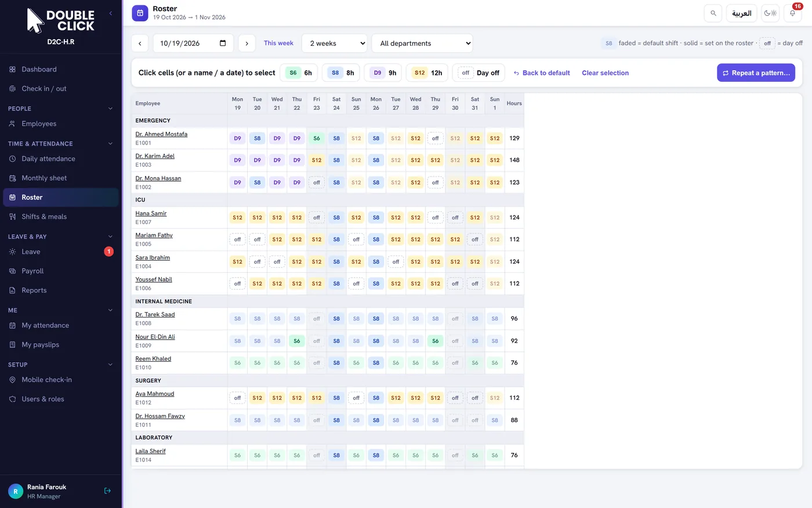
Task: Select the Fri 23 column header
Action: click(317, 103)
